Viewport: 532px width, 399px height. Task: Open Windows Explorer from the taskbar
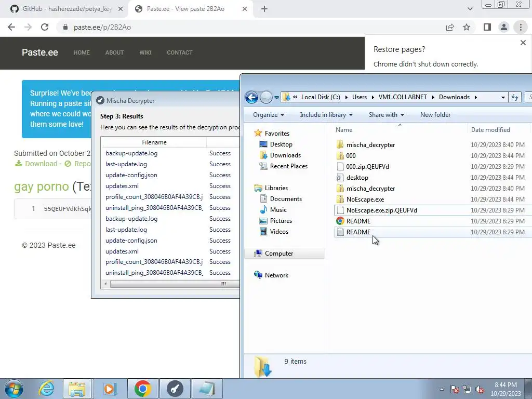pyautogui.click(x=77, y=389)
